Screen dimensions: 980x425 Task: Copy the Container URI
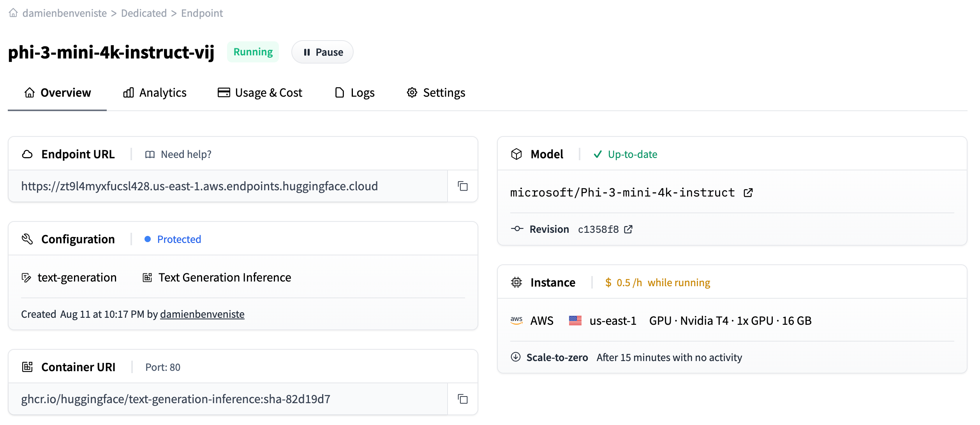[x=462, y=399]
